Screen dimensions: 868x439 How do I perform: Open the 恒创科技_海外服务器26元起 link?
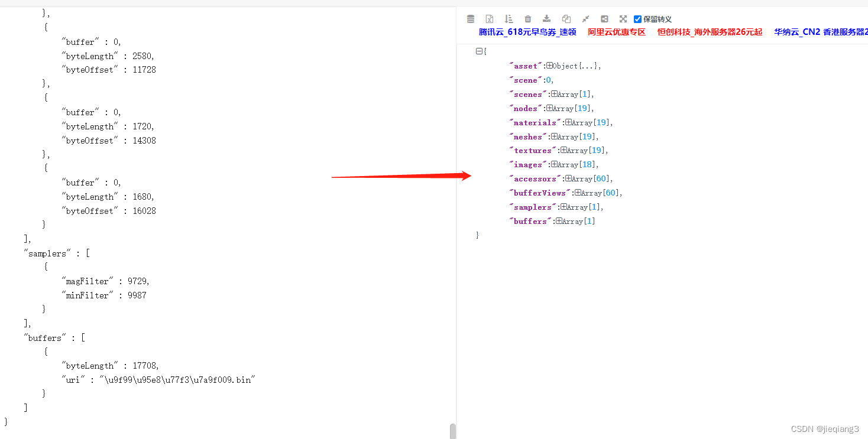coord(710,32)
